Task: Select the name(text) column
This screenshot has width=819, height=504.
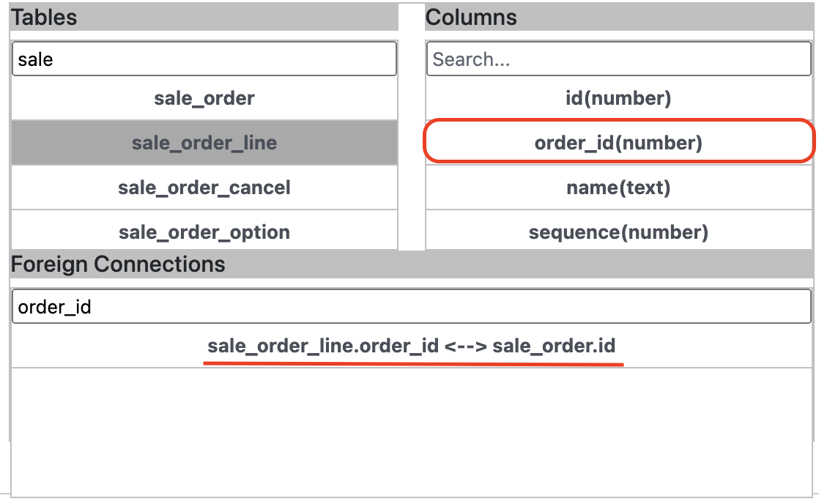Action: 619,188
